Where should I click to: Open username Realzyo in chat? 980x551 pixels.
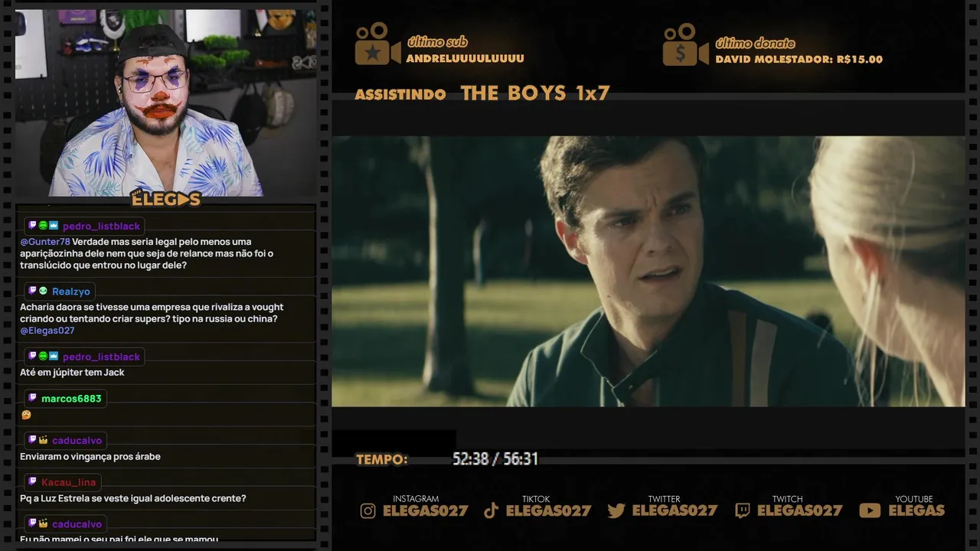(71, 292)
